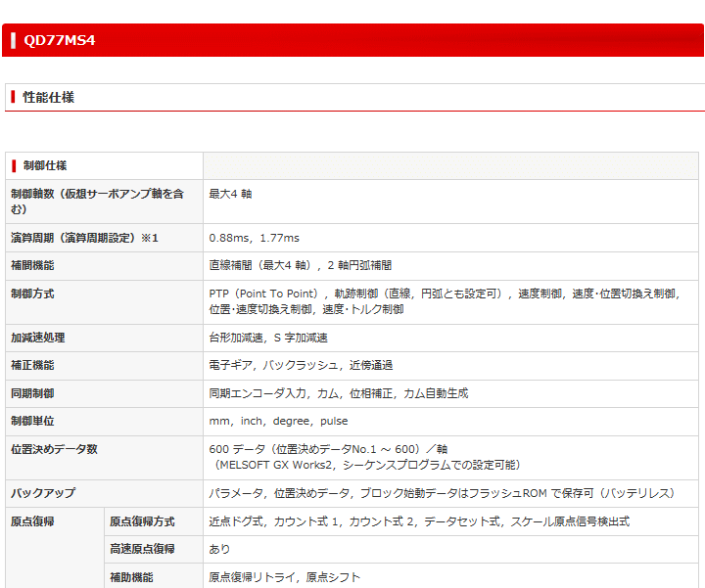This screenshot has width=705, height=588.
Task: Click the バックアップ row label
Action: pos(43,493)
